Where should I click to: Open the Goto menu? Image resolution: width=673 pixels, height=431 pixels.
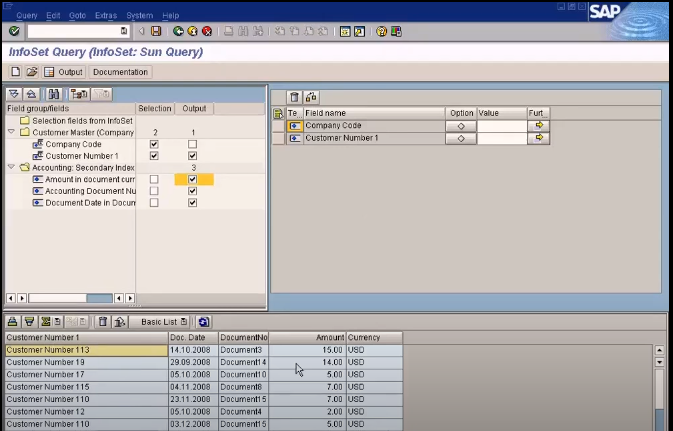point(78,15)
